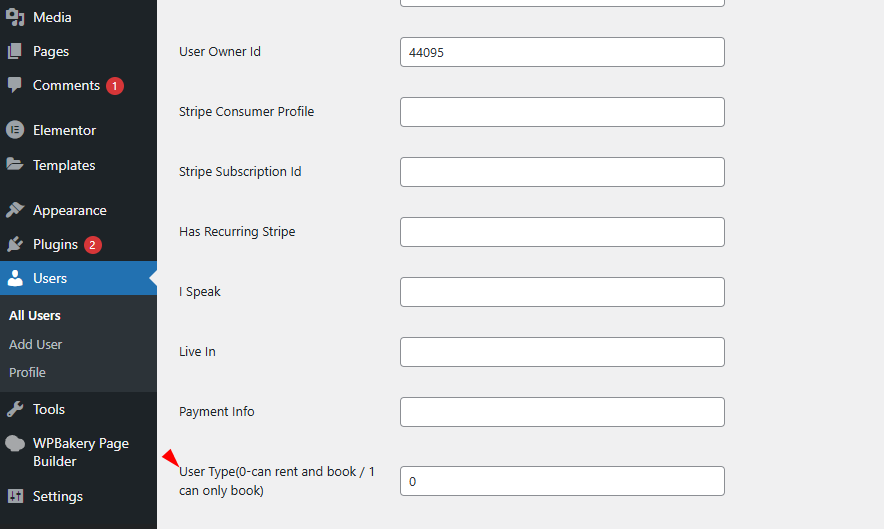Screen dimensions: 884x529
Task: Open the Users menu item
Action: (x=50, y=278)
